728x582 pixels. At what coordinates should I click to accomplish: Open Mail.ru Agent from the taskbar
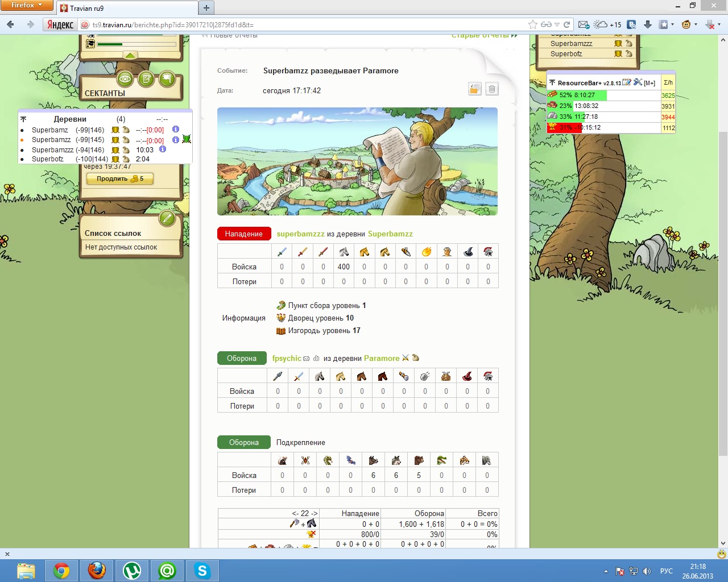click(167, 571)
